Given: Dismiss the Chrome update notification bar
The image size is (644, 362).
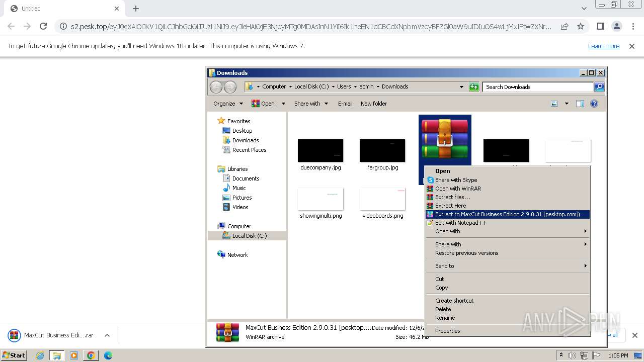Looking at the screenshot, I should coord(632,46).
